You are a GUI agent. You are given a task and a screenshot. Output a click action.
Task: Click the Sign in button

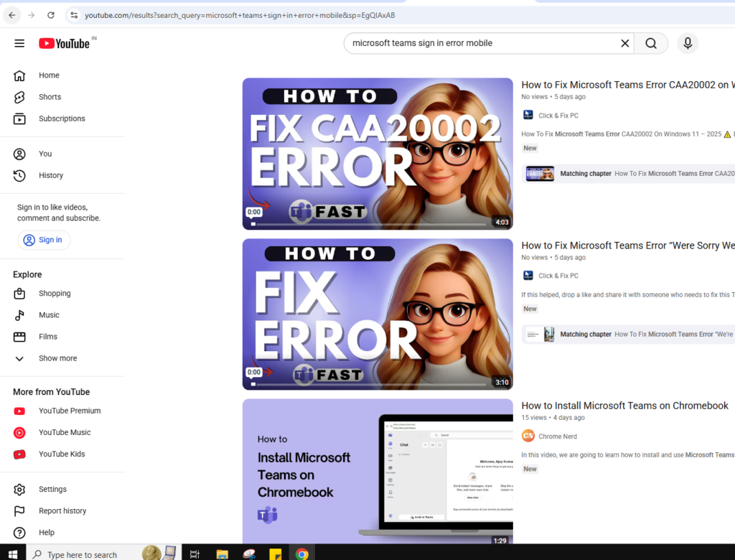tap(44, 240)
